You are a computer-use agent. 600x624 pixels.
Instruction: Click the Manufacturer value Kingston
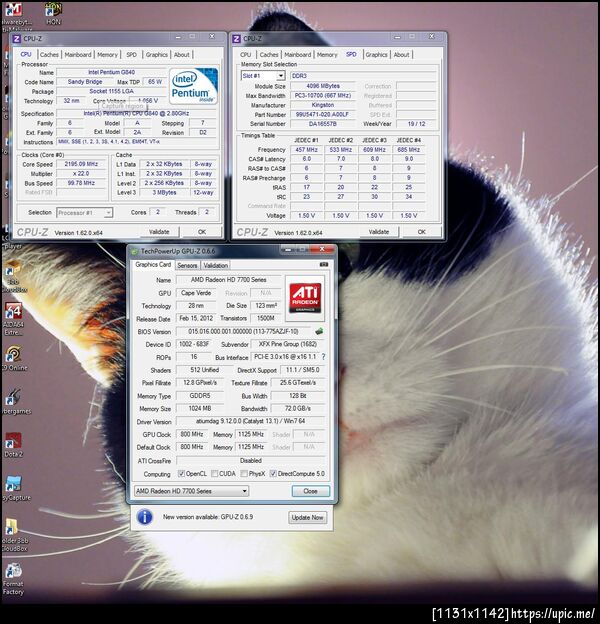322,105
